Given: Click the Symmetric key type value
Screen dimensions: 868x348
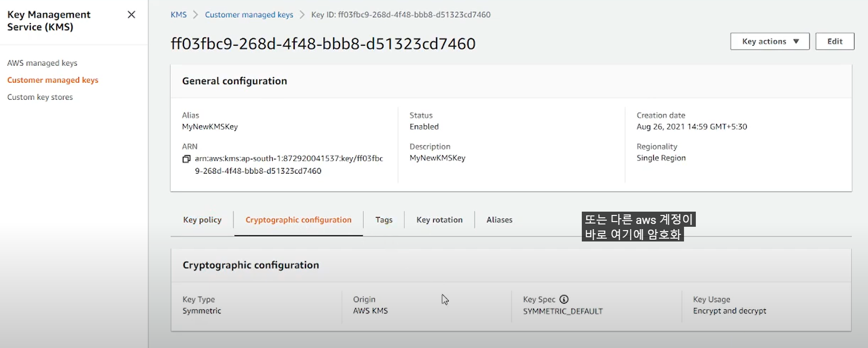Looking at the screenshot, I should pos(202,311).
